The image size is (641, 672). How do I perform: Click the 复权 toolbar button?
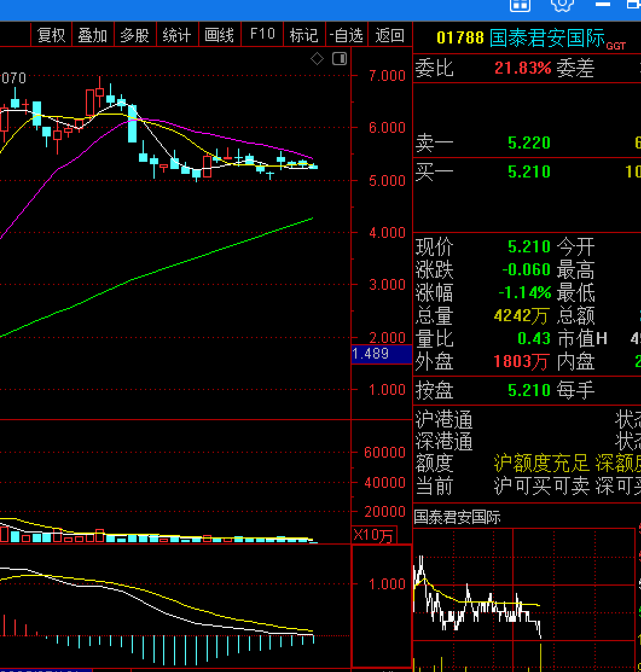[51, 35]
